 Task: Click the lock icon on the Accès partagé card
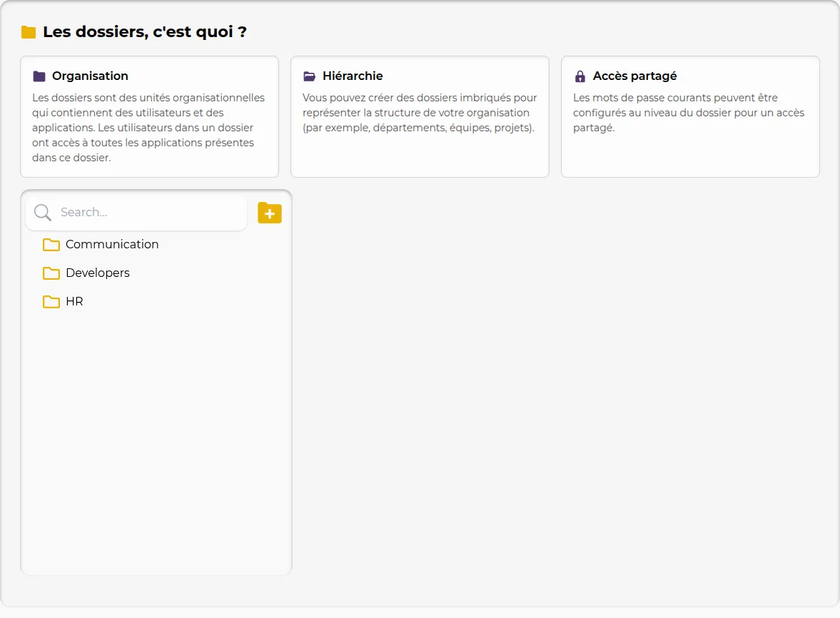(580, 76)
